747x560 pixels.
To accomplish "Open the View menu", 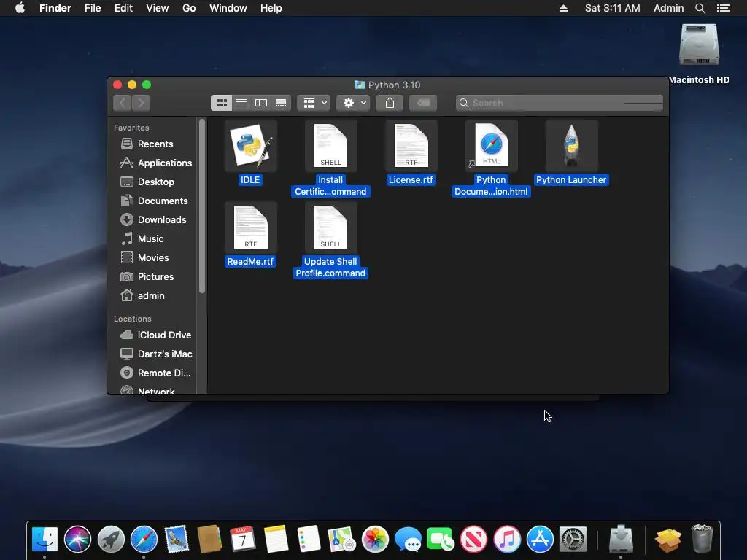I will tap(158, 8).
